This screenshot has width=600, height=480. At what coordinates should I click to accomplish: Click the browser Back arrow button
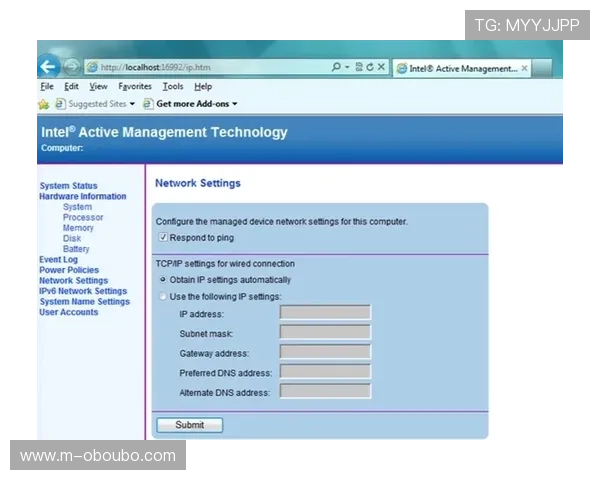tap(48, 67)
